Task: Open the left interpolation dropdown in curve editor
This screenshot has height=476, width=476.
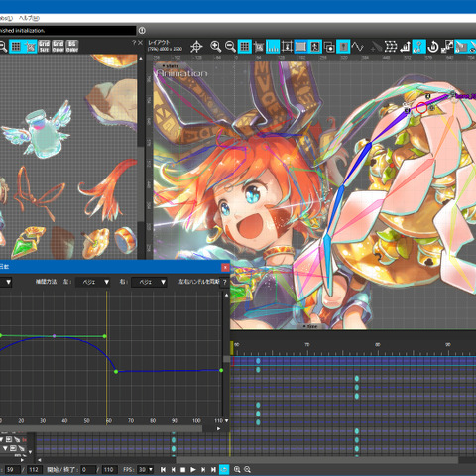Action: (x=93, y=282)
